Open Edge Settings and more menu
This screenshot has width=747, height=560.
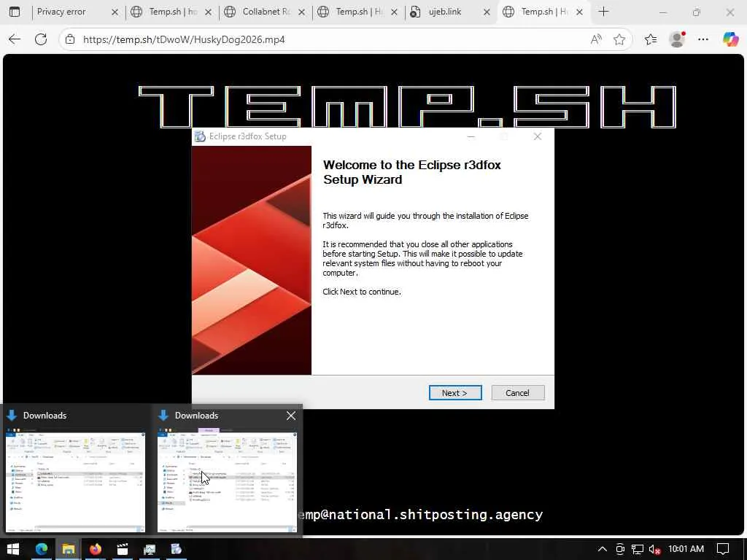point(703,39)
